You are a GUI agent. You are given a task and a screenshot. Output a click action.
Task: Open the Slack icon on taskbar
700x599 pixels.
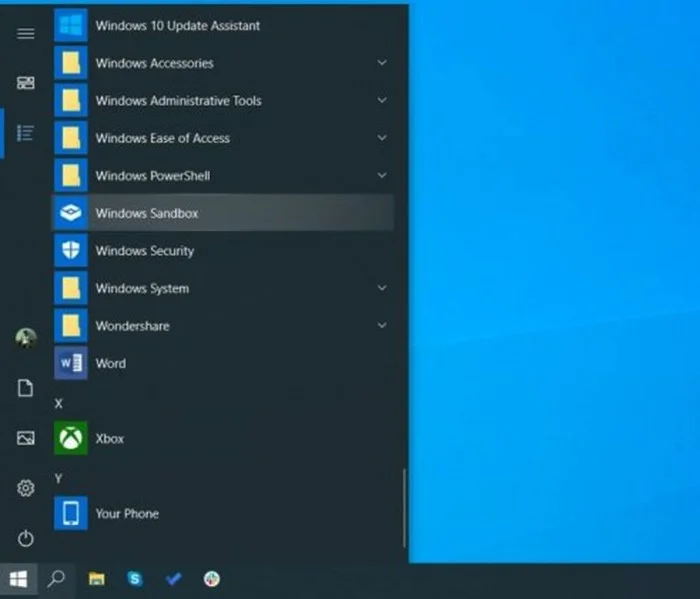click(212, 579)
